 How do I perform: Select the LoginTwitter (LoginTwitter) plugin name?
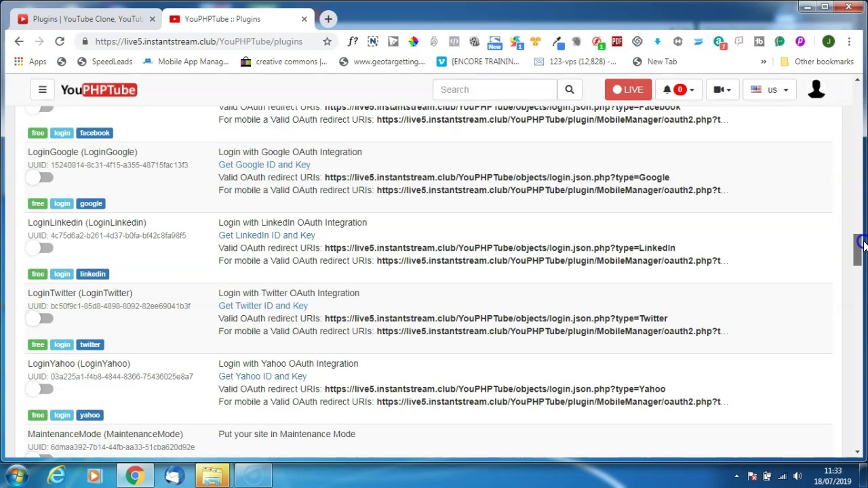point(80,293)
